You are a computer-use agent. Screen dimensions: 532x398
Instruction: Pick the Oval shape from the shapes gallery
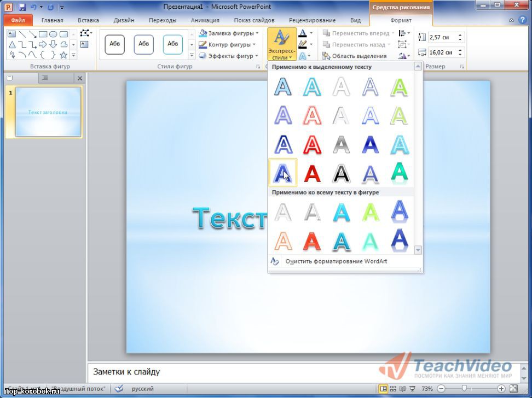pyautogui.click(x=53, y=34)
